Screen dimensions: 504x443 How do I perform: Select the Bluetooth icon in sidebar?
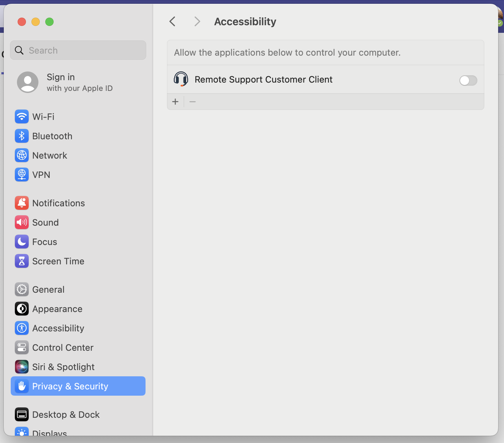pos(22,136)
